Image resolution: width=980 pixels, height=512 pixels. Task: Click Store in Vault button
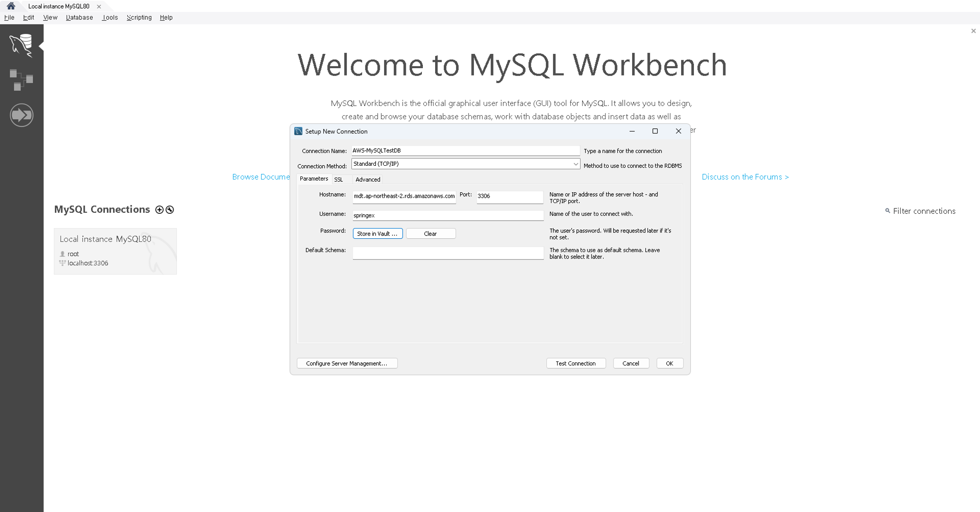point(377,233)
